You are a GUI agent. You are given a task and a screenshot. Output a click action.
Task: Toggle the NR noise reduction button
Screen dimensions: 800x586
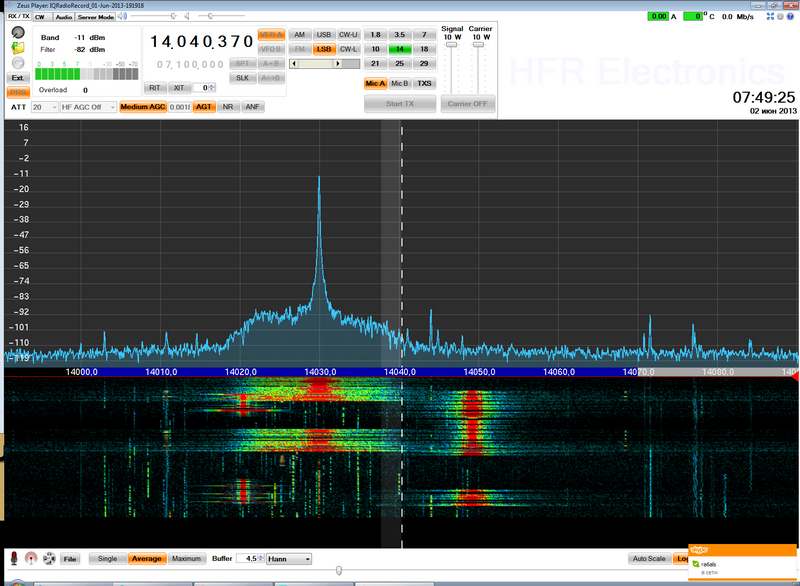[228, 106]
